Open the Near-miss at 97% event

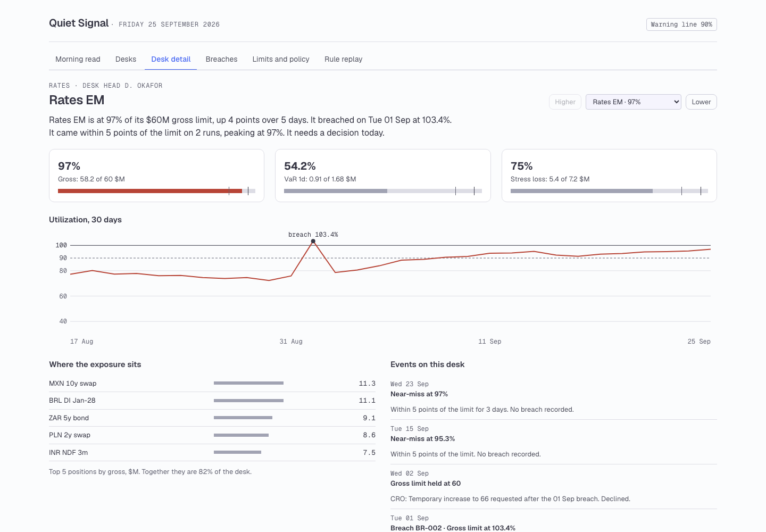tap(554, 397)
